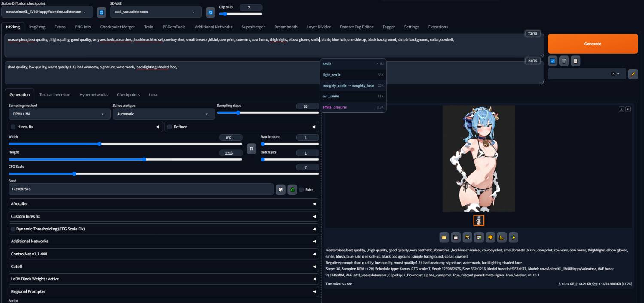This screenshot has height=303, width=644.
Task: Click the orange Generate button
Action: pos(592,44)
